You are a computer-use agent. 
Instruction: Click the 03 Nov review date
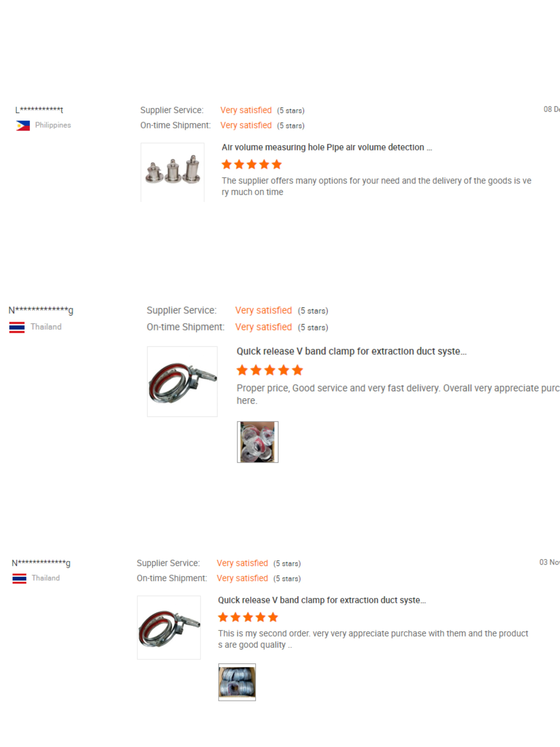pyautogui.click(x=550, y=562)
